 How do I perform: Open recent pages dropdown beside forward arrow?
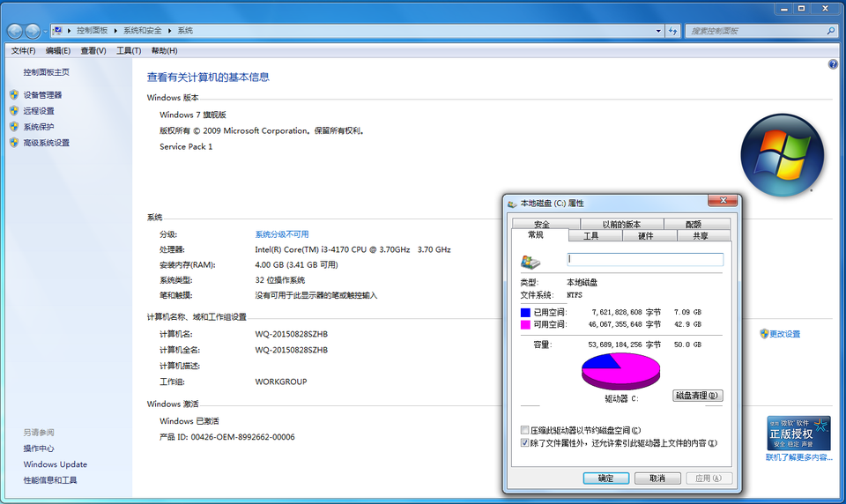point(45,32)
